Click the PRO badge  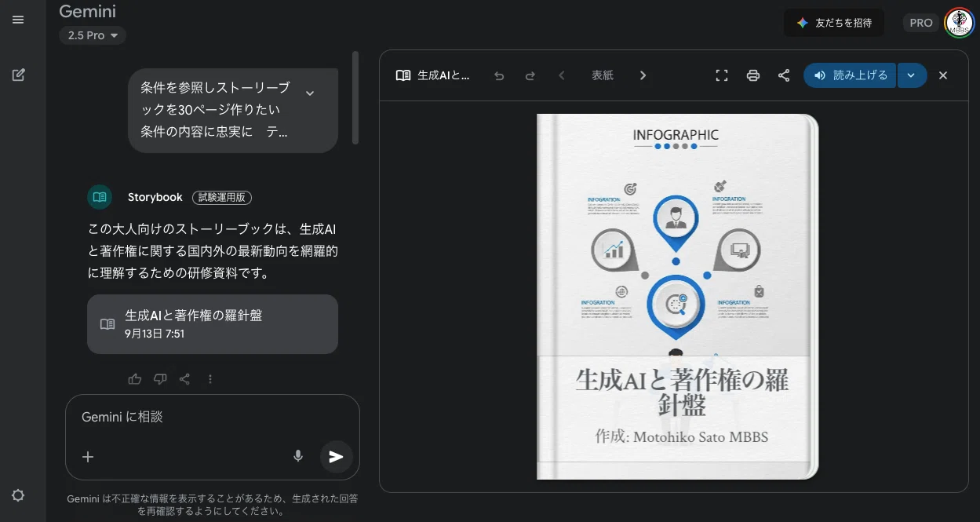coord(920,23)
